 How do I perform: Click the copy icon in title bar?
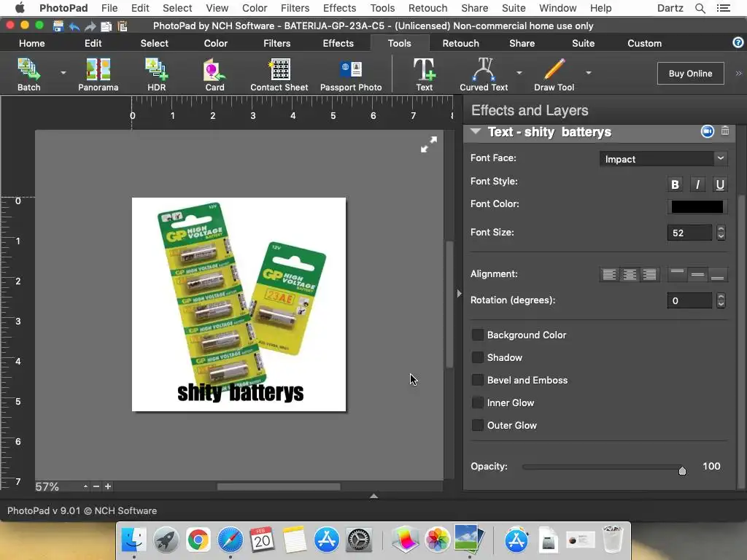tap(107, 26)
